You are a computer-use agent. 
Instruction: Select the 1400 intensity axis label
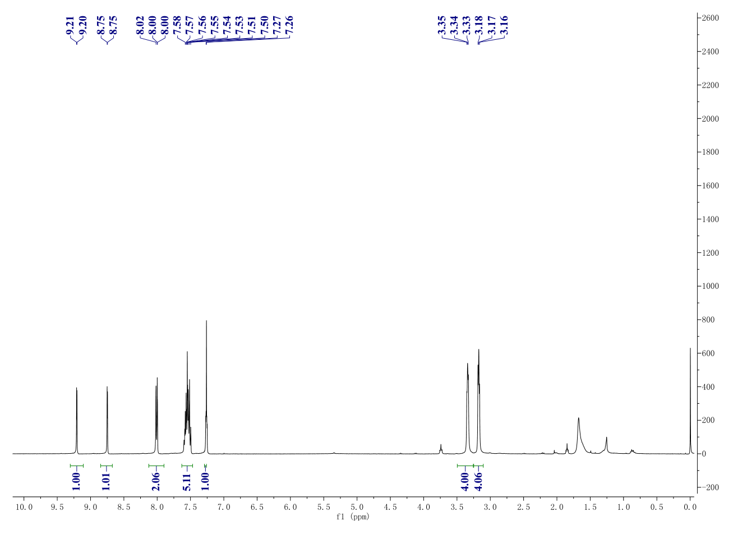click(711, 219)
